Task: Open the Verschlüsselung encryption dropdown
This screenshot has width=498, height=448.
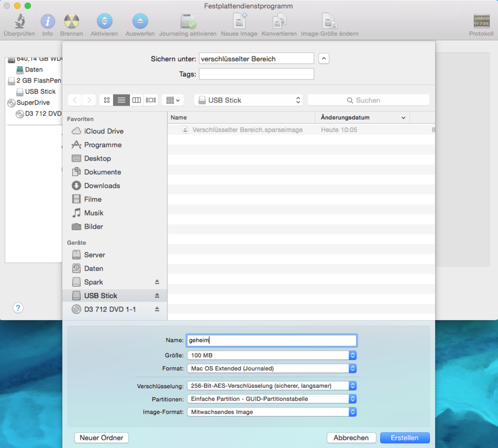Action: pos(271,386)
